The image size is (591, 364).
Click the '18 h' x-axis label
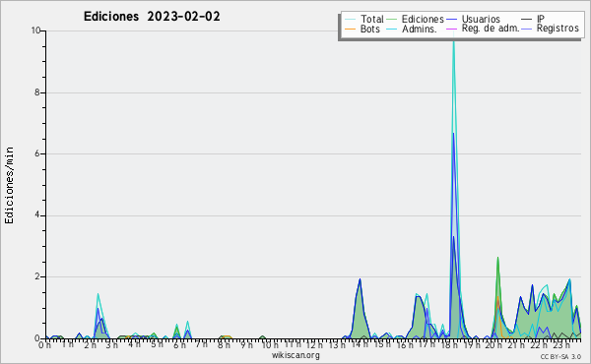[449, 345]
